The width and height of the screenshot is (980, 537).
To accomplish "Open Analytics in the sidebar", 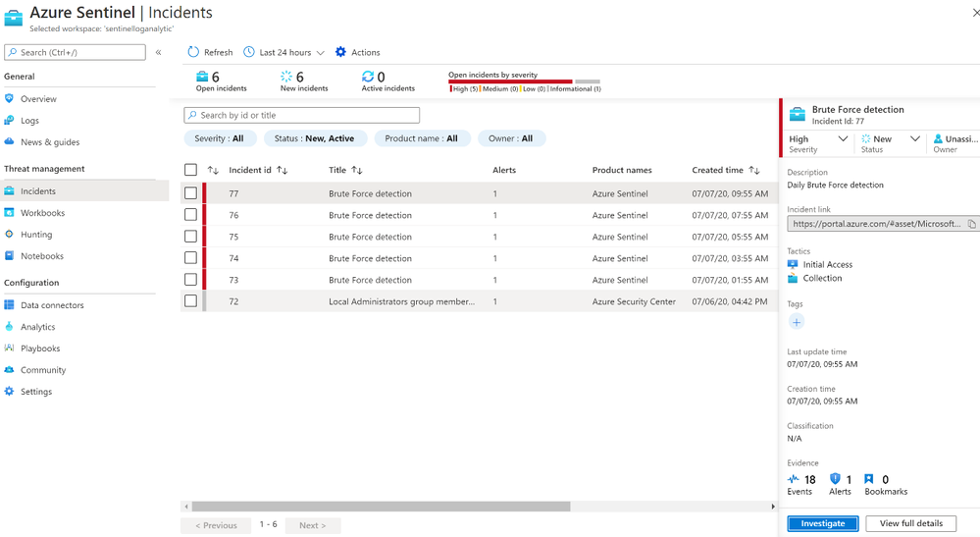I will point(37,326).
